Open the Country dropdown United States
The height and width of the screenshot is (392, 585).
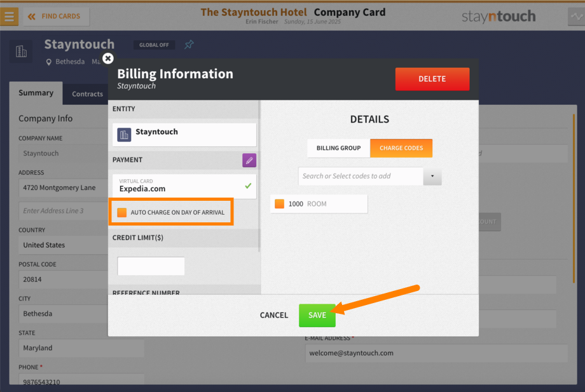pyautogui.click(x=64, y=245)
